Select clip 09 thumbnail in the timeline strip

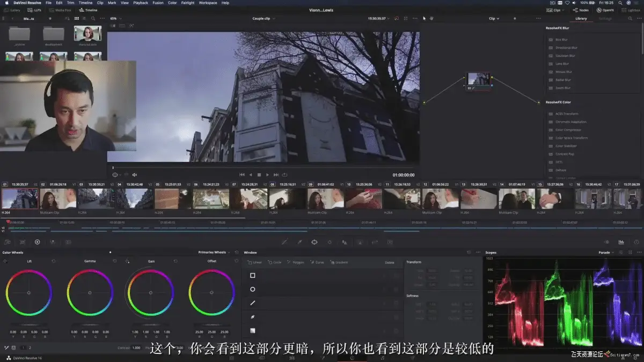coord(325,198)
